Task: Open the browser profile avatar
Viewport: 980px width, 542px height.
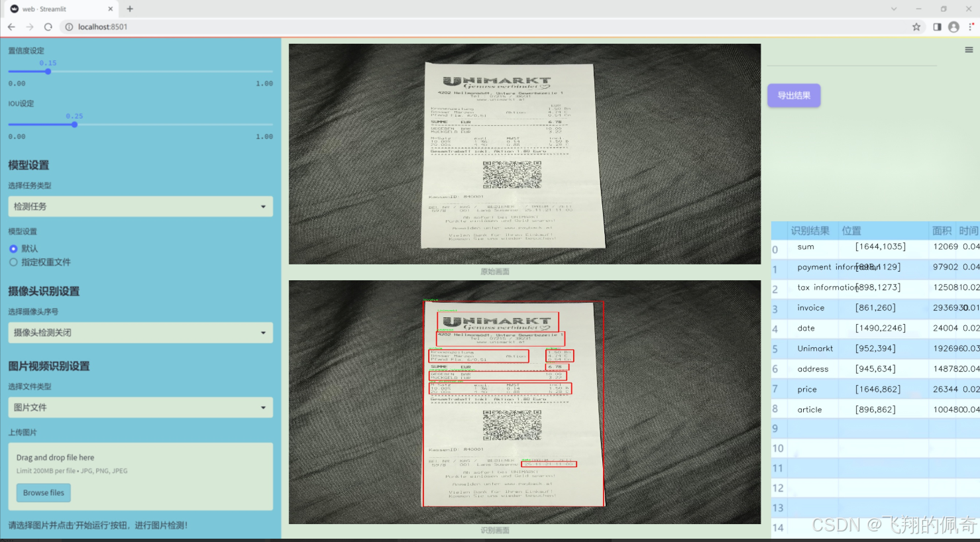Action: [953, 27]
